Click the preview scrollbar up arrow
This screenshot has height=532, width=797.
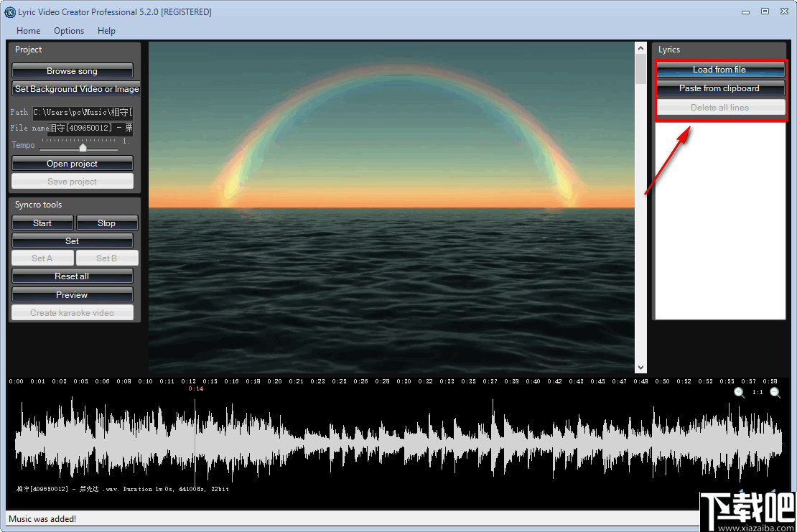640,48
